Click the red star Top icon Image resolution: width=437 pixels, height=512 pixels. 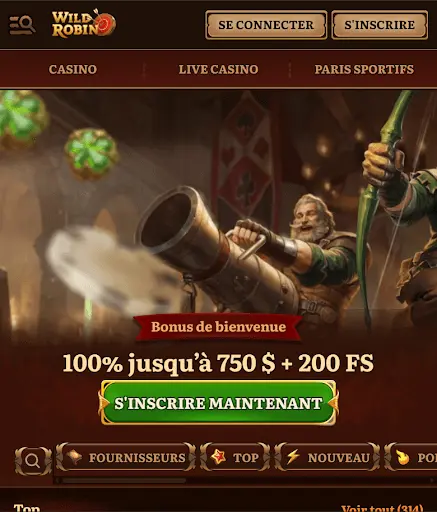(x=218, y=457)
